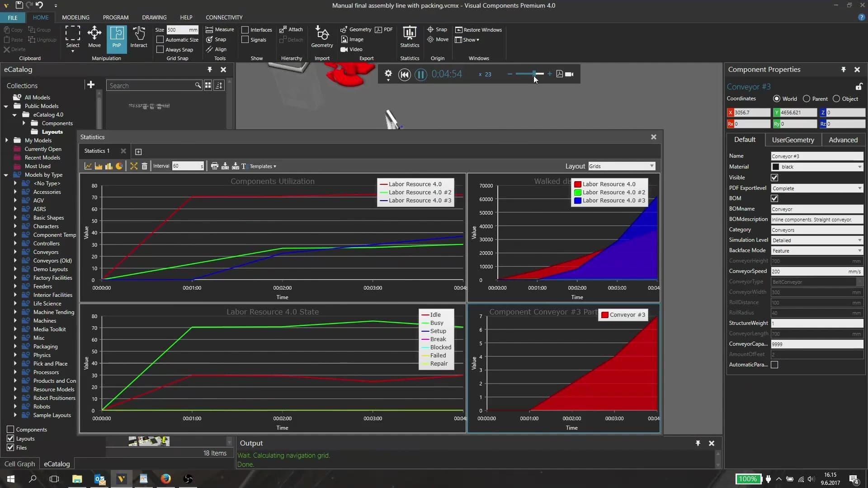Open the Layout Grids dropdown
This screenshot has height=488, width=868.
pyautogui.click(x=622, y=166)
